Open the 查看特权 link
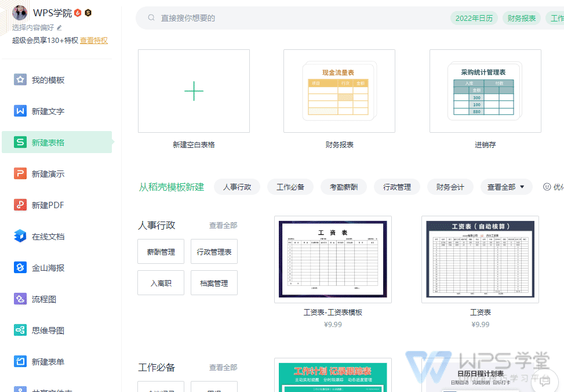The image size is (564, 392). (94, 41)
